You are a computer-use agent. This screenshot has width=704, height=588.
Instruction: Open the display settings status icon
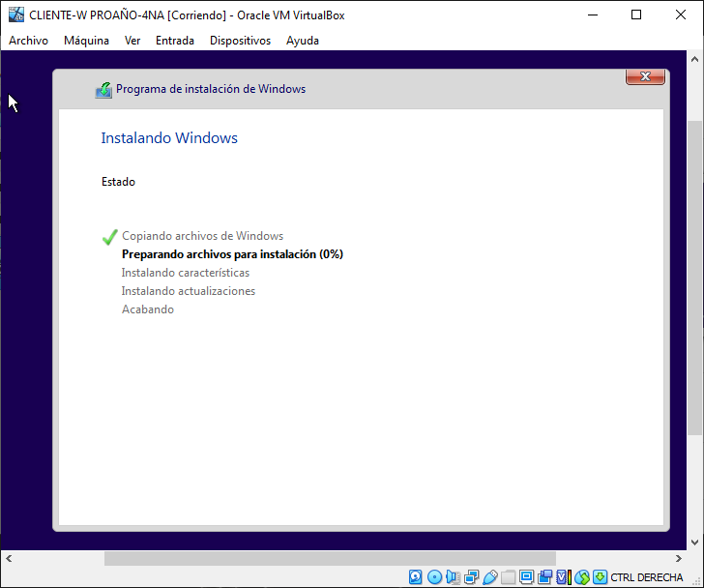click(x=526, y=576)
